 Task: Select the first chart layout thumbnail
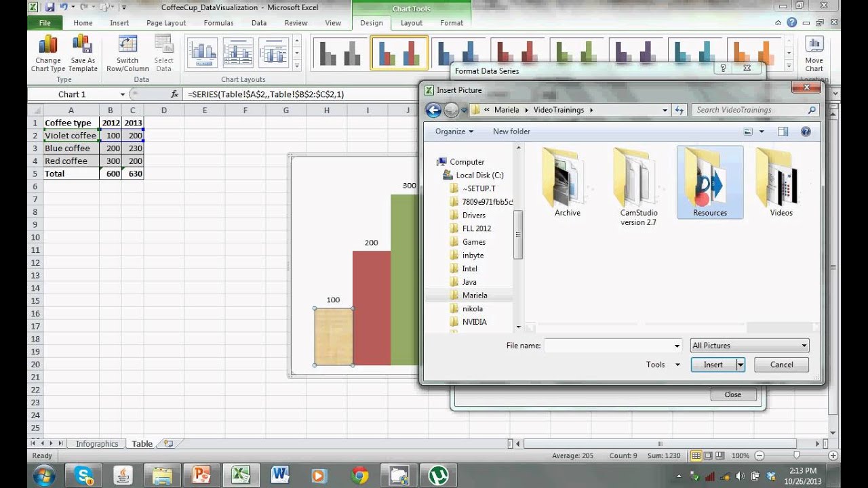202,52
